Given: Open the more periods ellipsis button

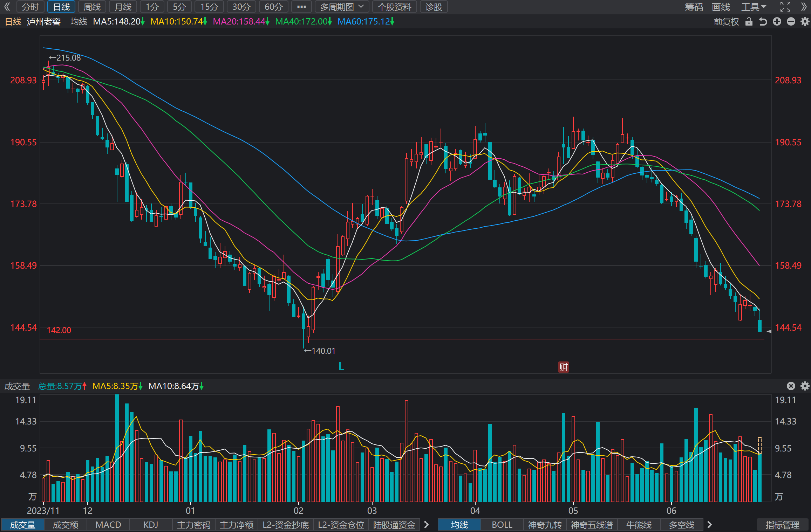Looking at the screenshot, I should pyautogui.click(x=301, y=7).
